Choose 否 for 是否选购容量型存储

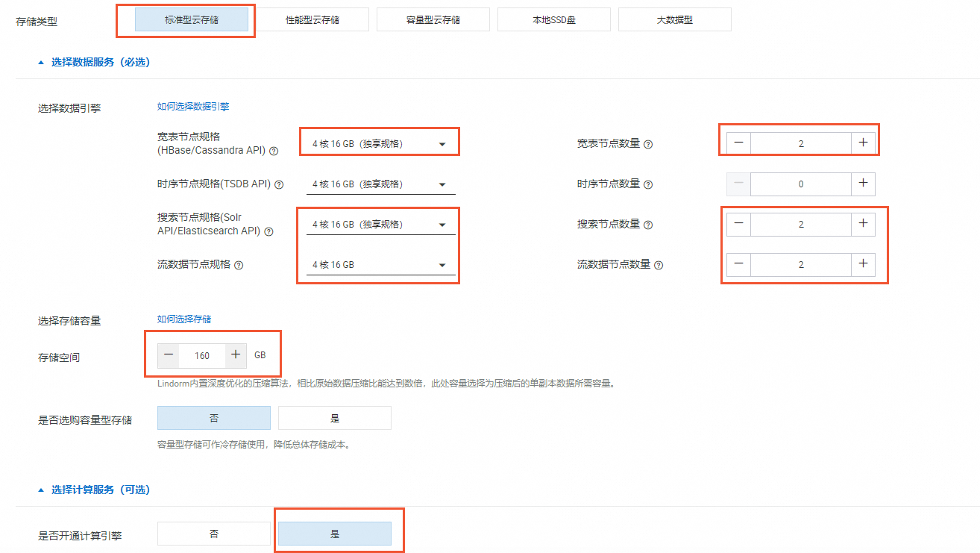[214, 418]
